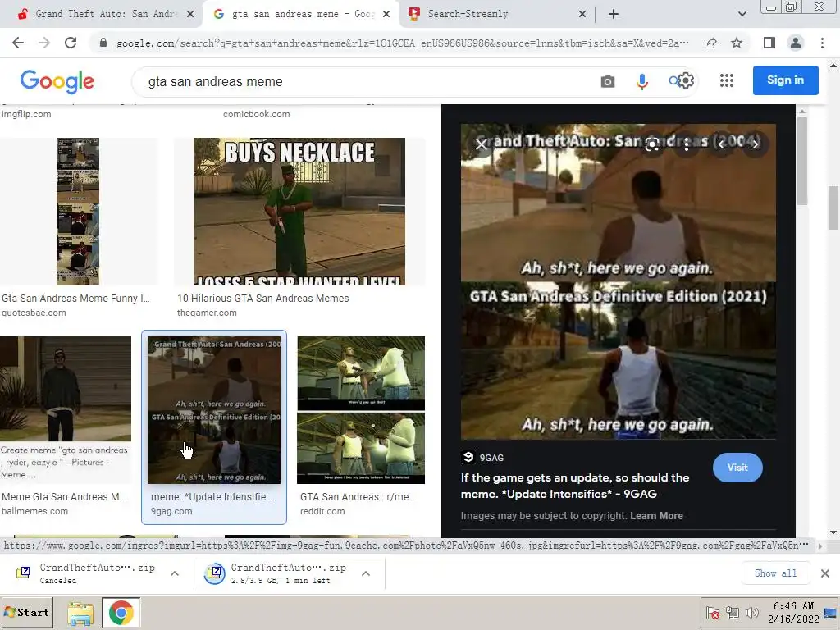Close the gta san andreas meme tab

(386, 14)
